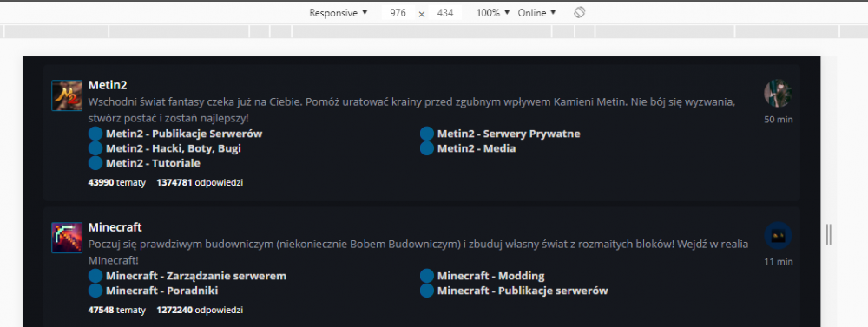The image size is (868, 327).
Task: Open Minecraft - Poradniki subforum
Action: pyautogui.click(x=161, y=291)
